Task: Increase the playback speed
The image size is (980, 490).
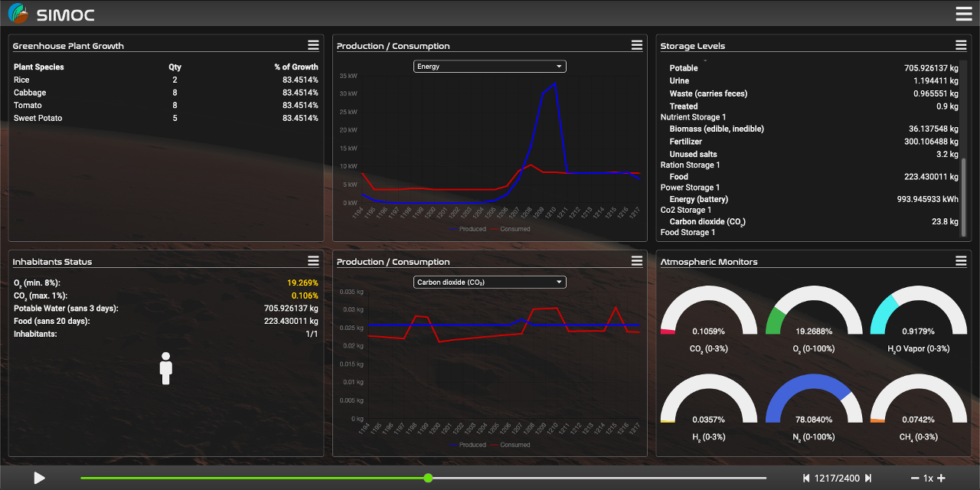Action: (x=942, y=479)
